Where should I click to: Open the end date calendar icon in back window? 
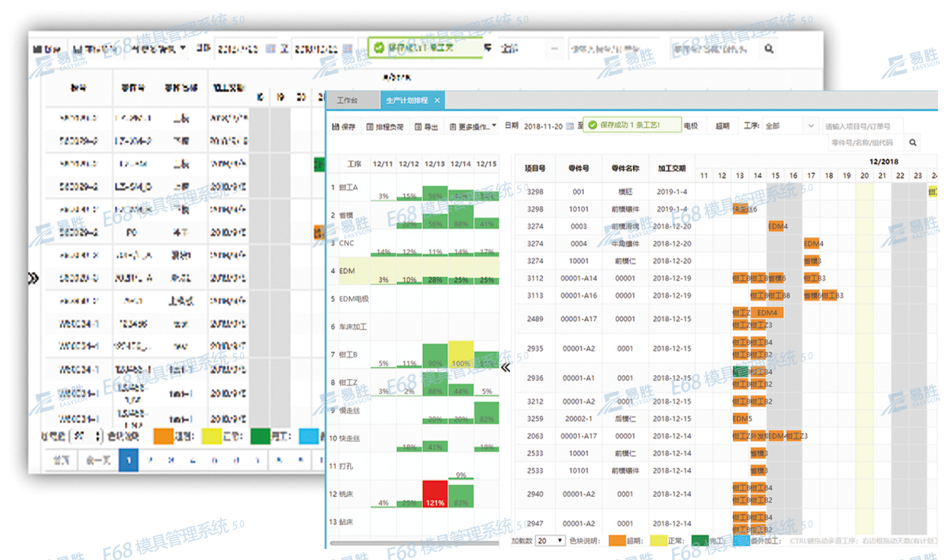tap(347, 49)
